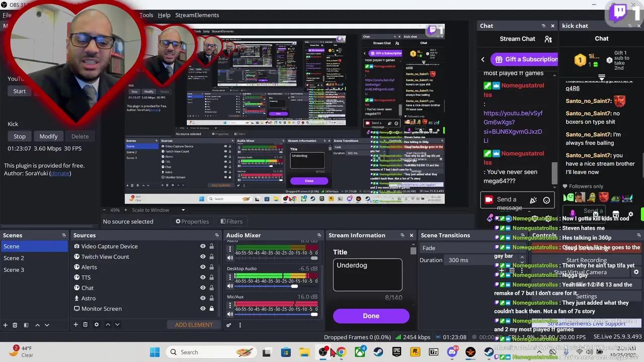Mute Desktop Audio speaker icon

point(230,286)
